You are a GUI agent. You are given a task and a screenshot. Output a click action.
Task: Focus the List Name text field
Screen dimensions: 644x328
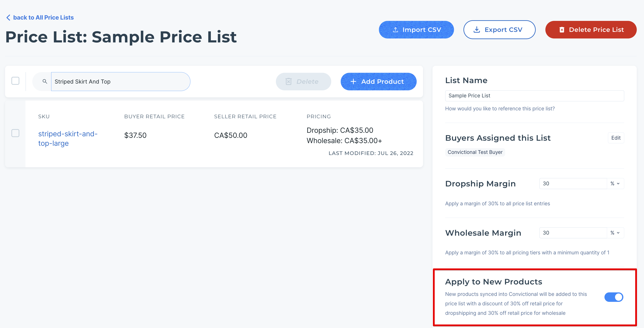(534, 96)
